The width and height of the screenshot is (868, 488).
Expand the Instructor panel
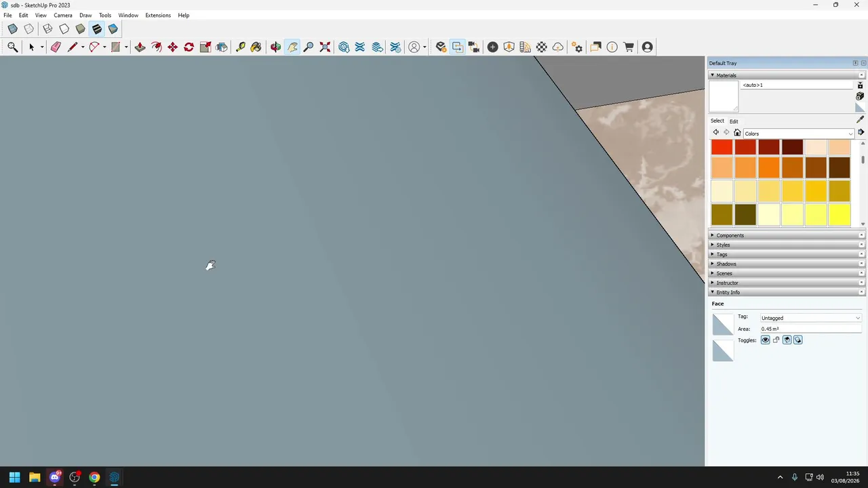click(x=787, y=283)
